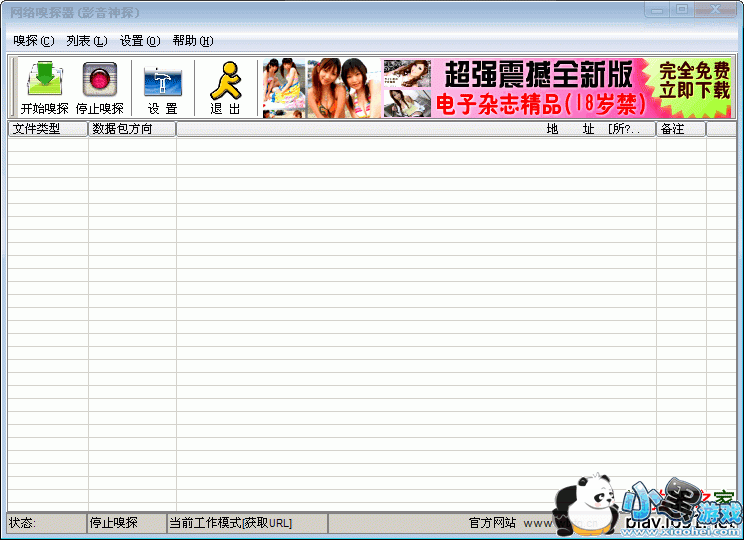Start sniffing with 开始嗅探 toolbar icon
The height and width of the screenshot is (540, 744).
tap(45, 88)
